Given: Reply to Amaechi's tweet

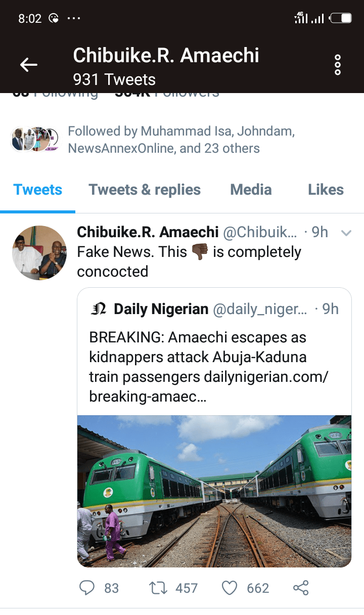Looking at the screenshot, I should [x=87, y=588].
